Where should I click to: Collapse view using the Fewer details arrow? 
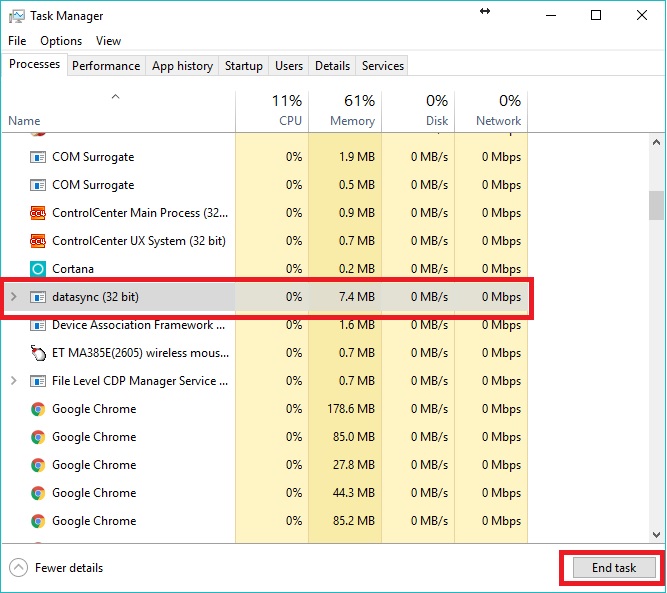tap(18, 567)
